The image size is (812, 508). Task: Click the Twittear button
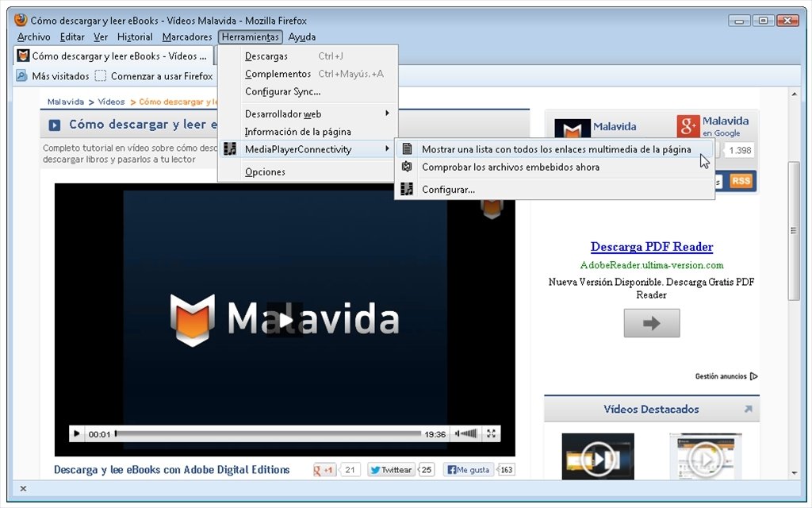(390, 470)
